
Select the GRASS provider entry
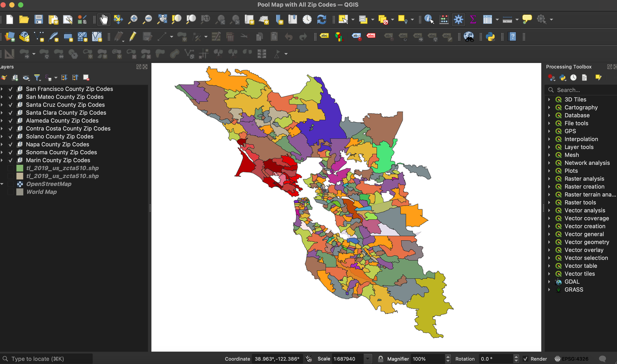pos(574,290)
